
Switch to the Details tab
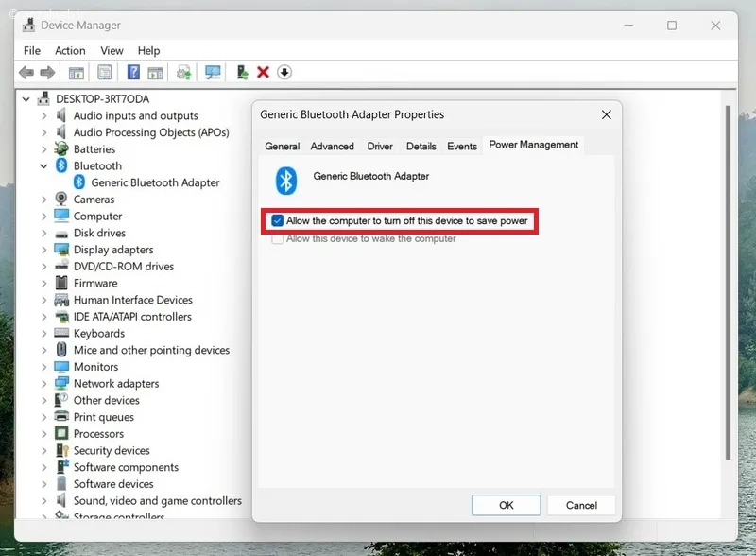pyautogui.click(x=421, y=147)
